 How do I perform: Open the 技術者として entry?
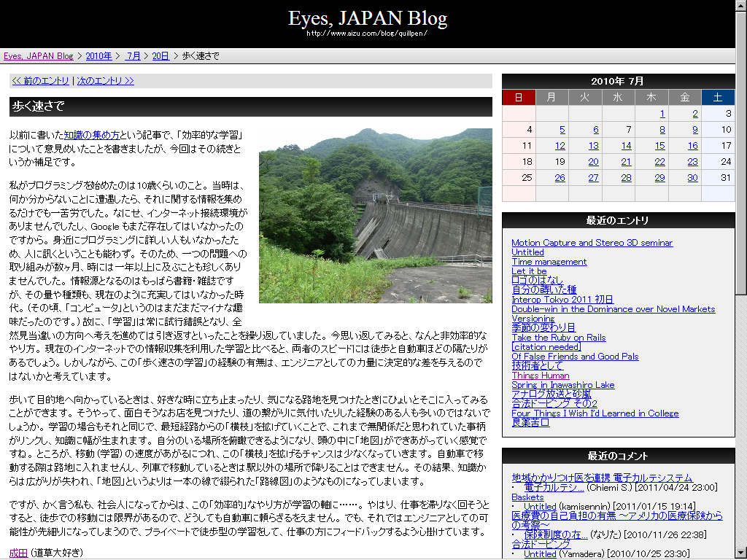tap(538, 366)
